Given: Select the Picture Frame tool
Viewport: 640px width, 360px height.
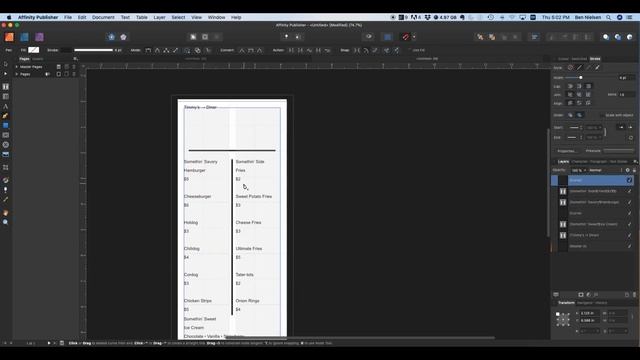Looking at the screenshot, I should pyautogui.click(x=5, y=135).
